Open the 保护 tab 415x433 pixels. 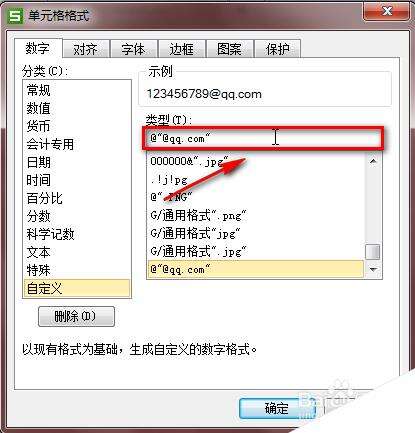[277, 50]
